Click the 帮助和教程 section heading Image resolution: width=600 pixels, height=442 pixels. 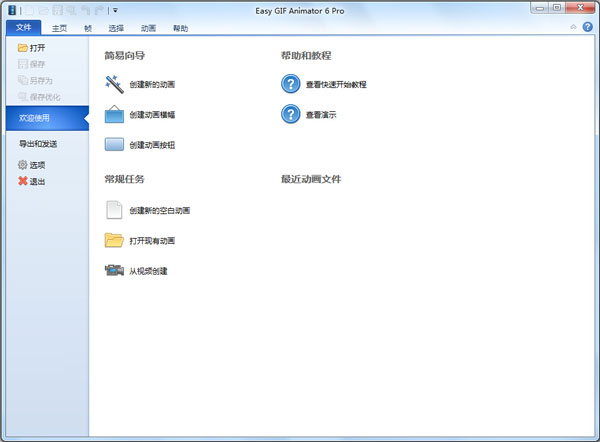point(306,55)
